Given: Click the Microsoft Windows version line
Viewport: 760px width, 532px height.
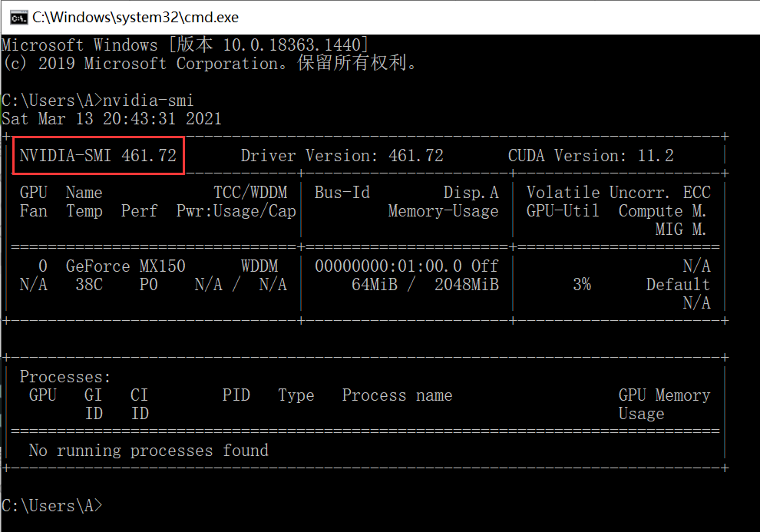Looking at the screenshot, I should [184, 45].
